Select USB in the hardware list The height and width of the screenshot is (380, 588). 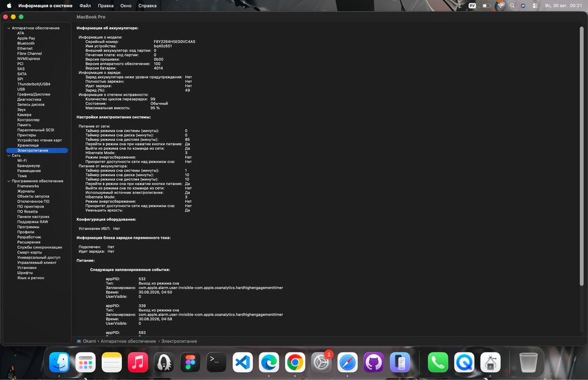click(21, 89)
